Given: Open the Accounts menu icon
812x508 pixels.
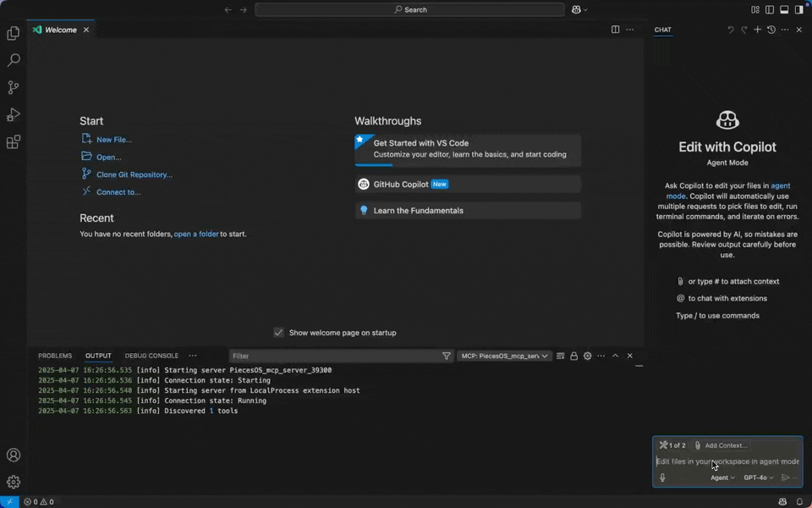Looking at the screenshot, I should (x=14, y=455).
